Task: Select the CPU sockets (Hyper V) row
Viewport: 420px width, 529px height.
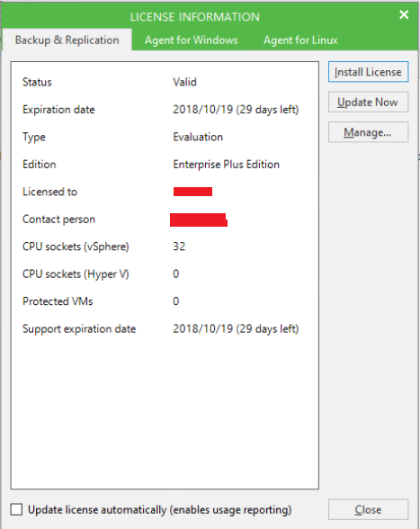Action: 165,273
